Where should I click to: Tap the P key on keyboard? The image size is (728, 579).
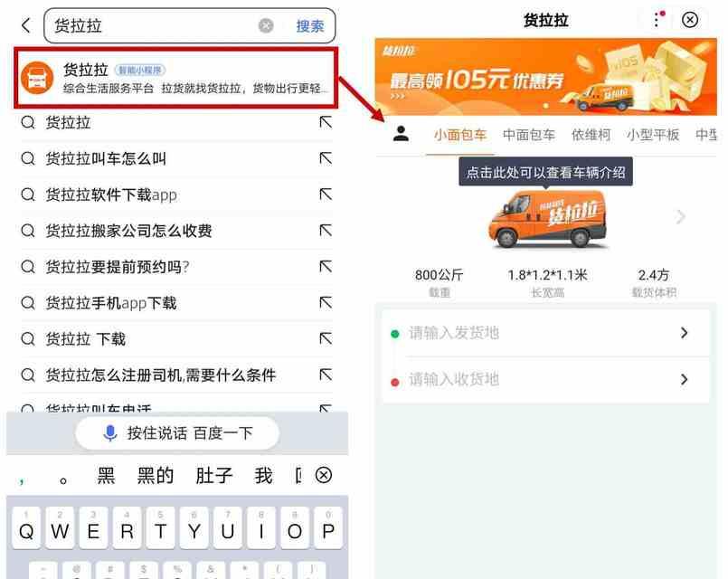tap(328, 528)
